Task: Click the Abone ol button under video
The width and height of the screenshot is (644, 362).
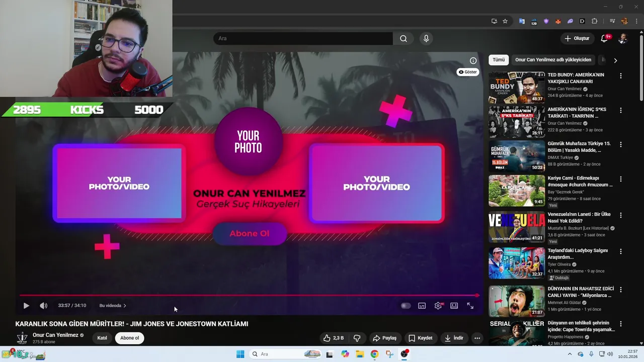Action: tap(129, 338)
